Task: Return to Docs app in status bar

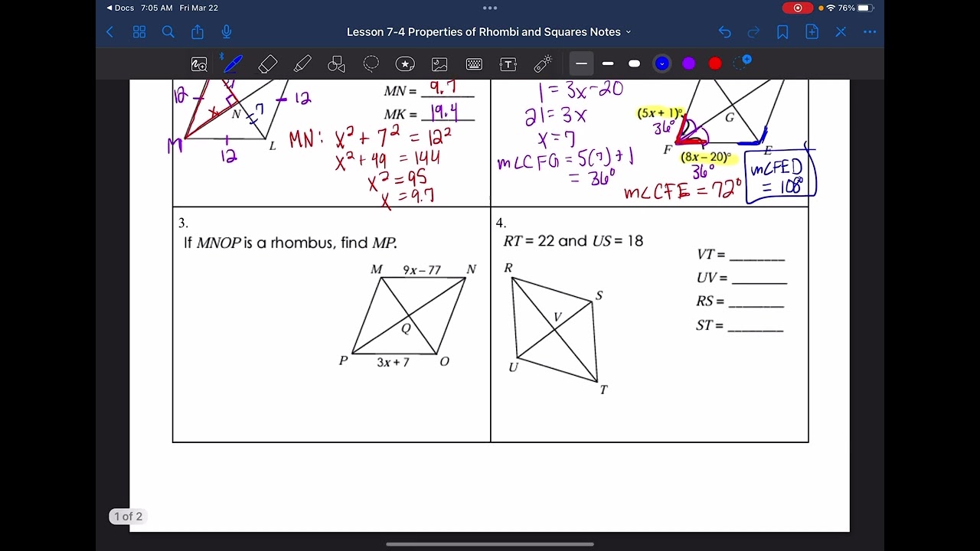Action: point(120,8)
